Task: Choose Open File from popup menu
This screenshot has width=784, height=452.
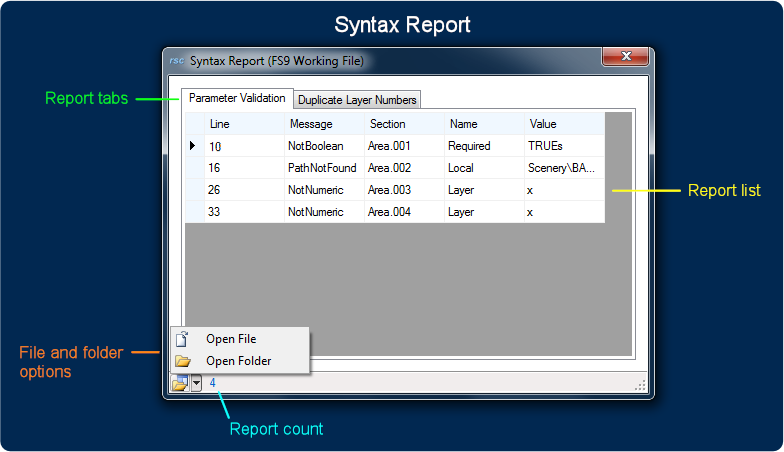Action: [240, 339]
